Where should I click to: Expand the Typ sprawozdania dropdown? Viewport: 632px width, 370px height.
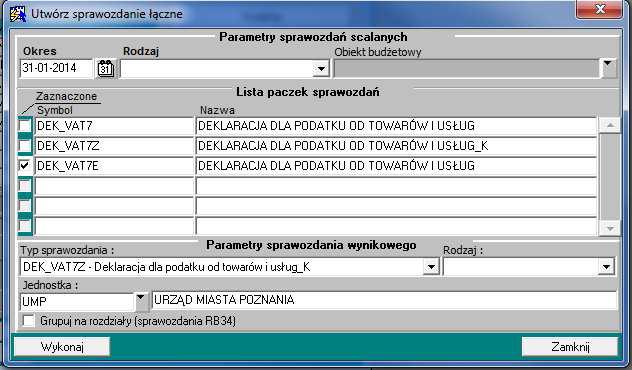tap(431, 266)
